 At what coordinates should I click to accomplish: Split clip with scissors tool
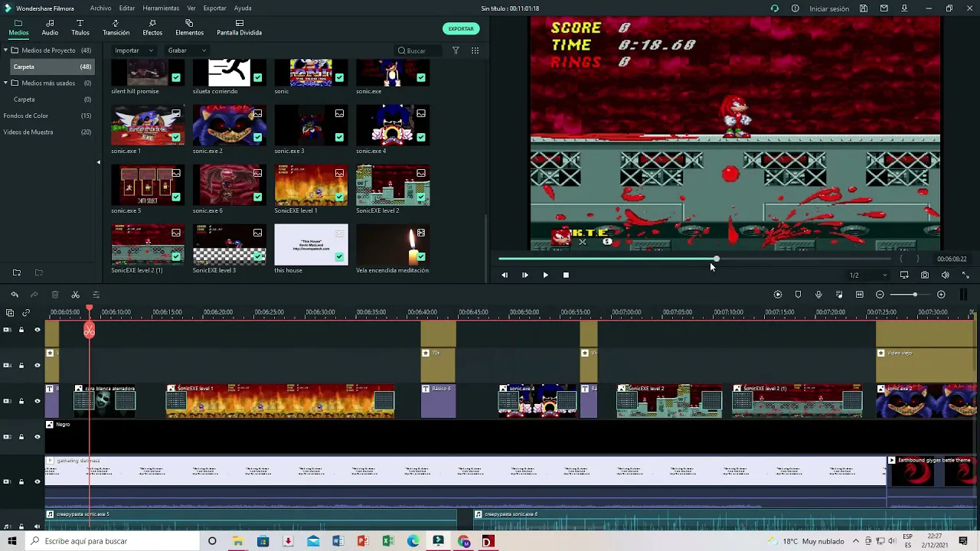(x=75, y=295)
